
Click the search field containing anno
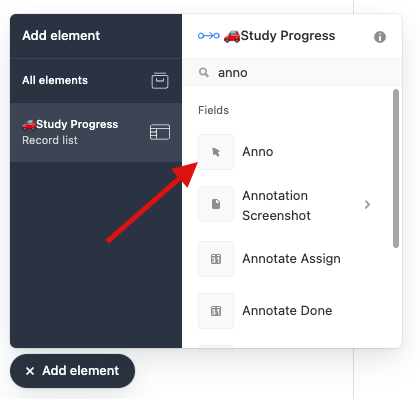[292, 72]
